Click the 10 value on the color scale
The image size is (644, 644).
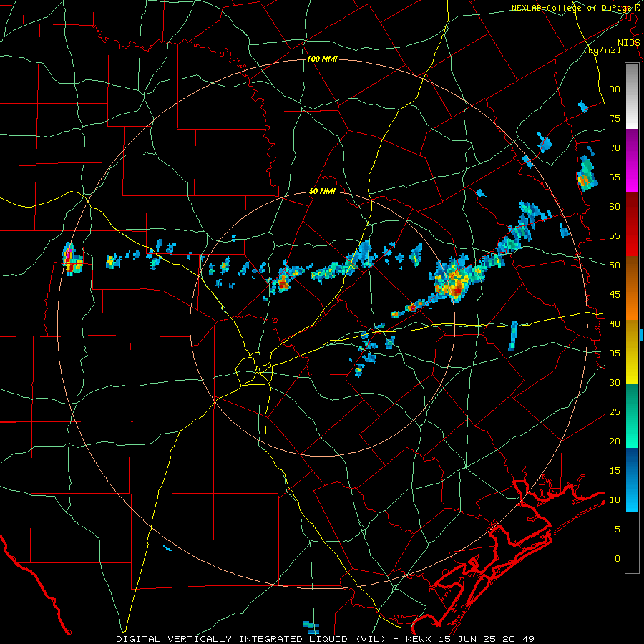(615, 500)
